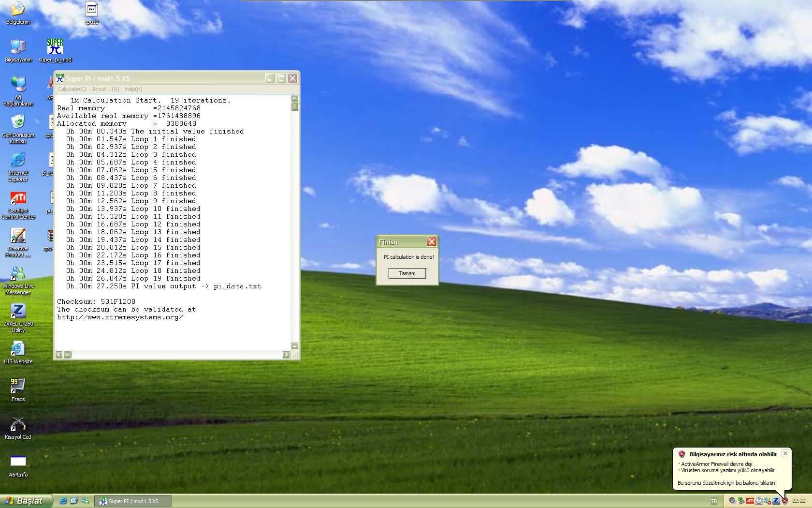Image resolution: width=812 pixels, height=508 pixels.
Task: Click the ATI tray icon
Action: (x=750, y=501)
